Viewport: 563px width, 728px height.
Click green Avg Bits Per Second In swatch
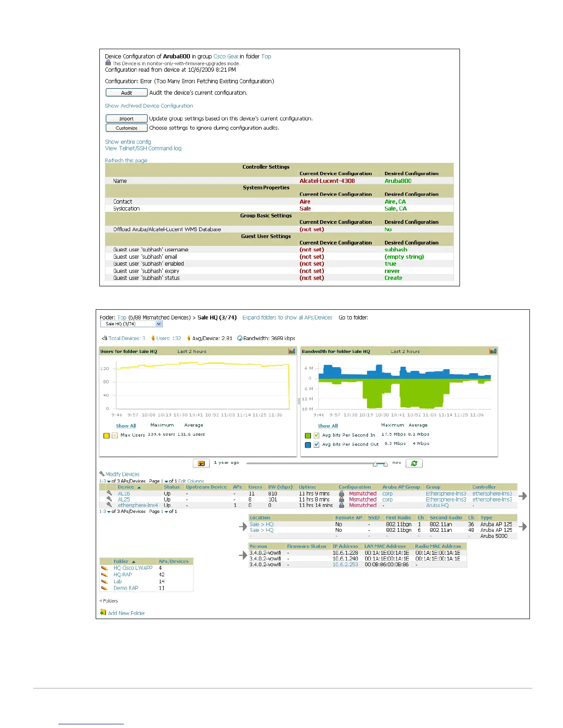308,435
